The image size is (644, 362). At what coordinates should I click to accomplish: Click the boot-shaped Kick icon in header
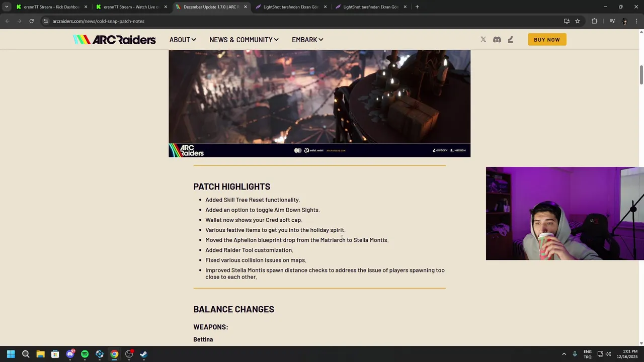coord(511,40)
